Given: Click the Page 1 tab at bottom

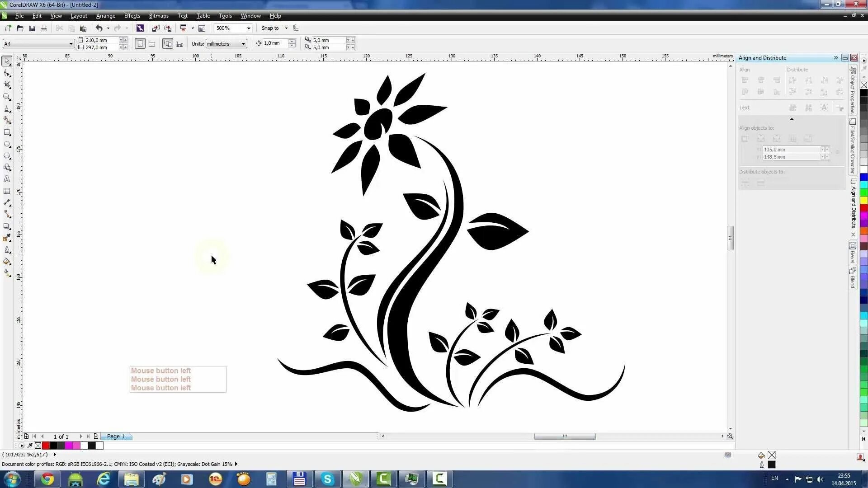Looking at the screenshot, I should pos(116,436).
